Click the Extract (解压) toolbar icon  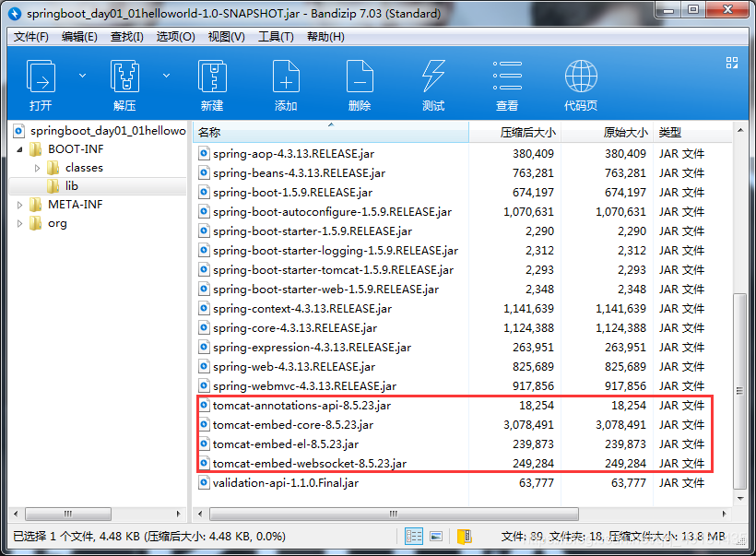click(x=124, y=77)
